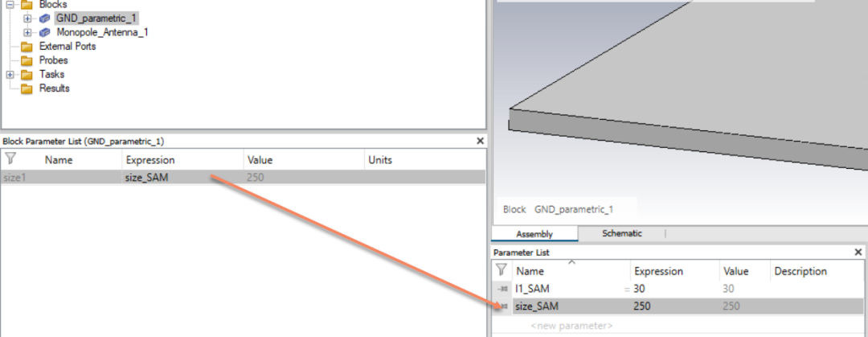Screen dimensions: 868x337
Task: Click the Results folder icon
Action: pyautogui.click(x=27, y=88)
